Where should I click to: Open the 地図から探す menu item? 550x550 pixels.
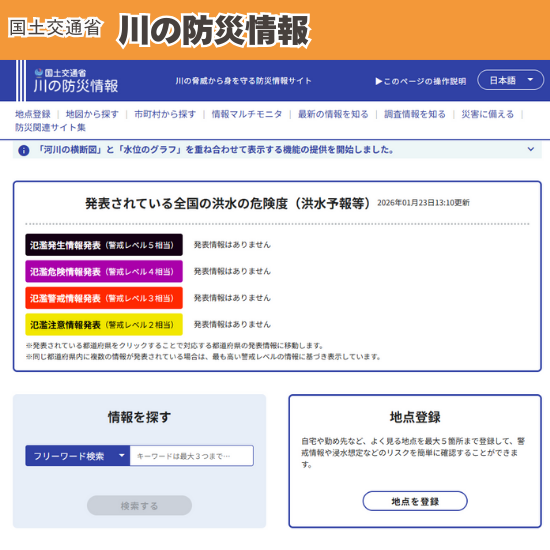[92, 114]
